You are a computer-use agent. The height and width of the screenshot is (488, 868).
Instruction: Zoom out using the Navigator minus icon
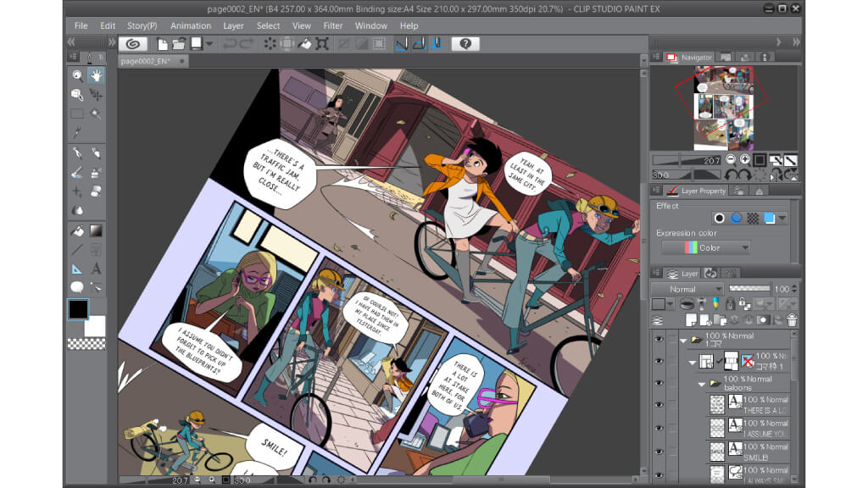pyautogui.click(x=730, y=159)
